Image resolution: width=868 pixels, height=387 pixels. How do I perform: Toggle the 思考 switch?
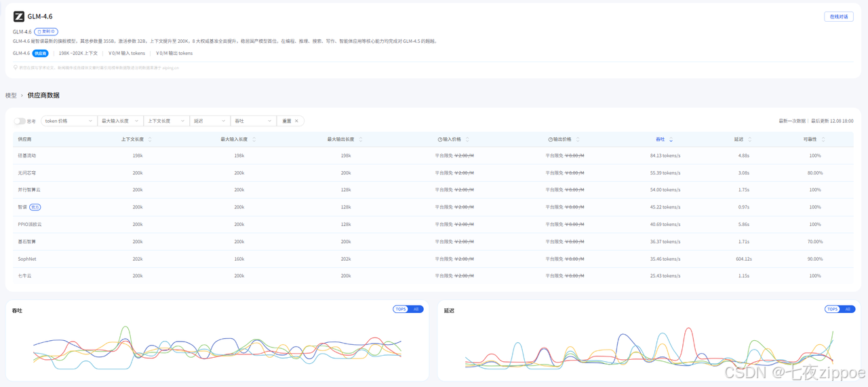[20, 121]
